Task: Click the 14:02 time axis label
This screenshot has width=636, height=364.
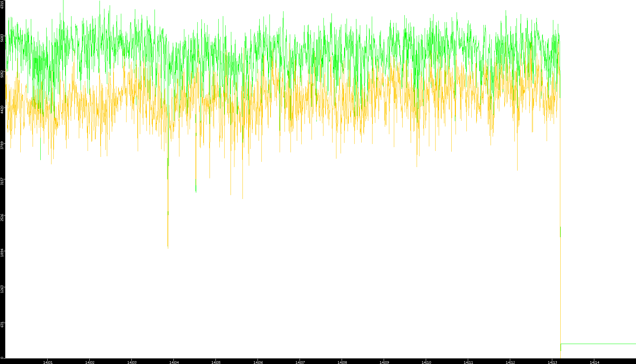Action: (x=90, y=362)
